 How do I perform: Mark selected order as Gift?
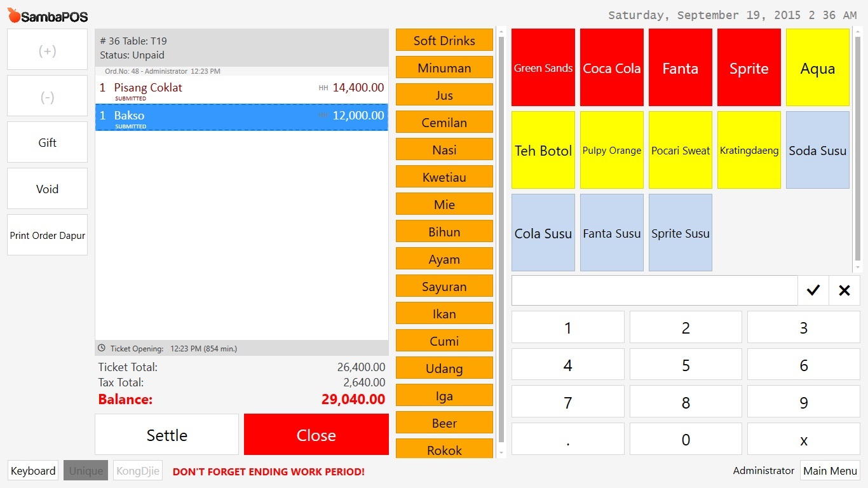[47, 142]
